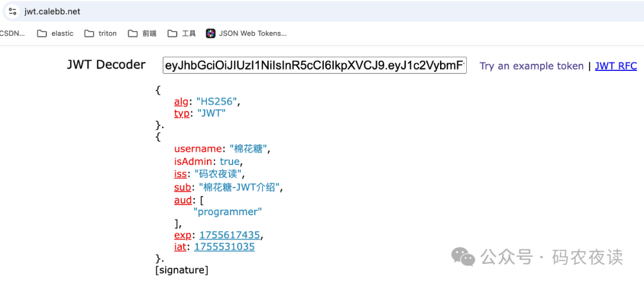Open the elastic bookmarks folder

(x=55, y=33)
